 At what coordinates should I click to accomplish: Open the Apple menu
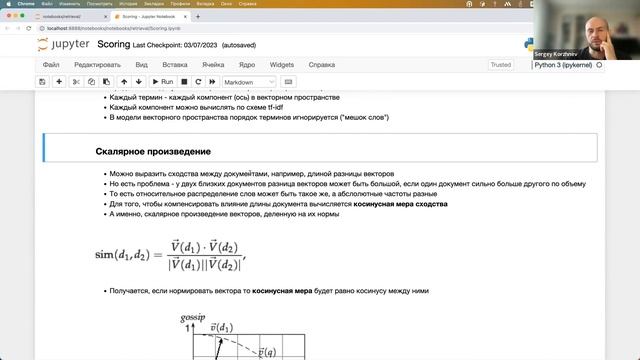(8, 4)
